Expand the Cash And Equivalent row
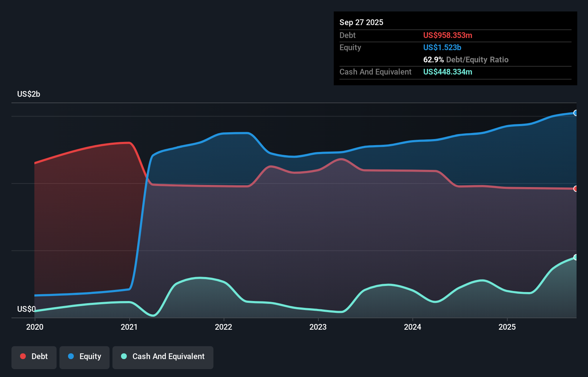 pos(375,72)
